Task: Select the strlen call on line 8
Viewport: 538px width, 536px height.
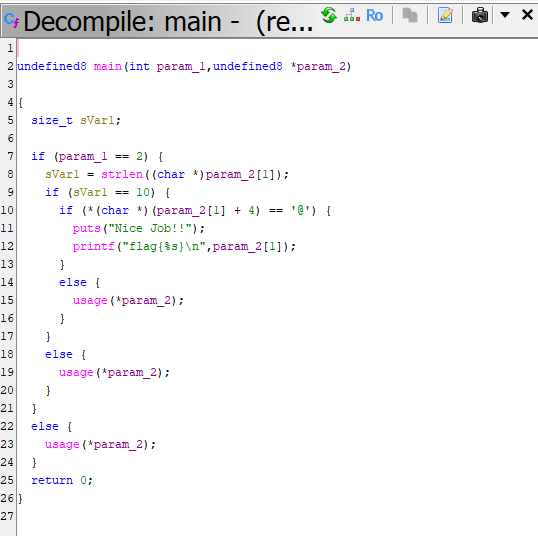Action: coord(122,174)
